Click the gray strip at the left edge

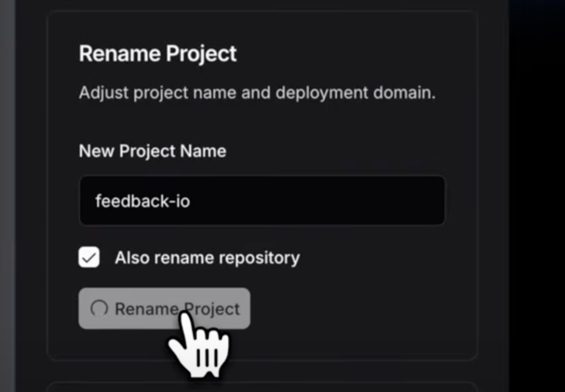[x=7, y=196]
